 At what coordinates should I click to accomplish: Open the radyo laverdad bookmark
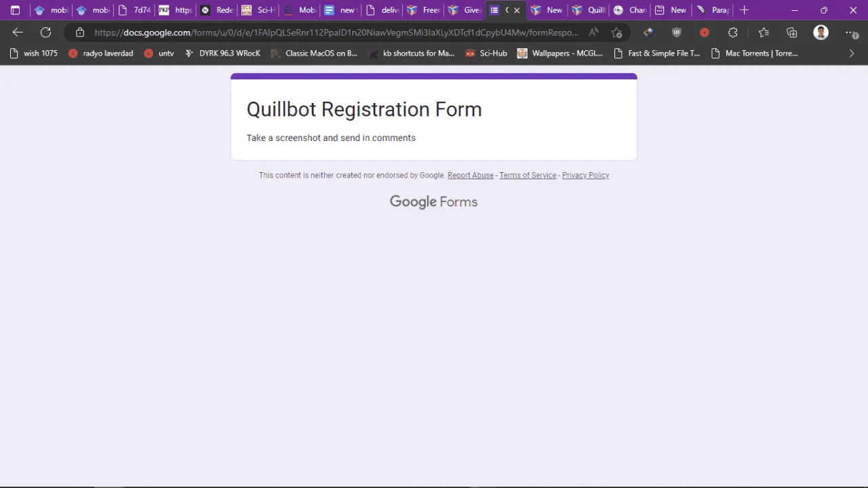[x=100, y=54]
